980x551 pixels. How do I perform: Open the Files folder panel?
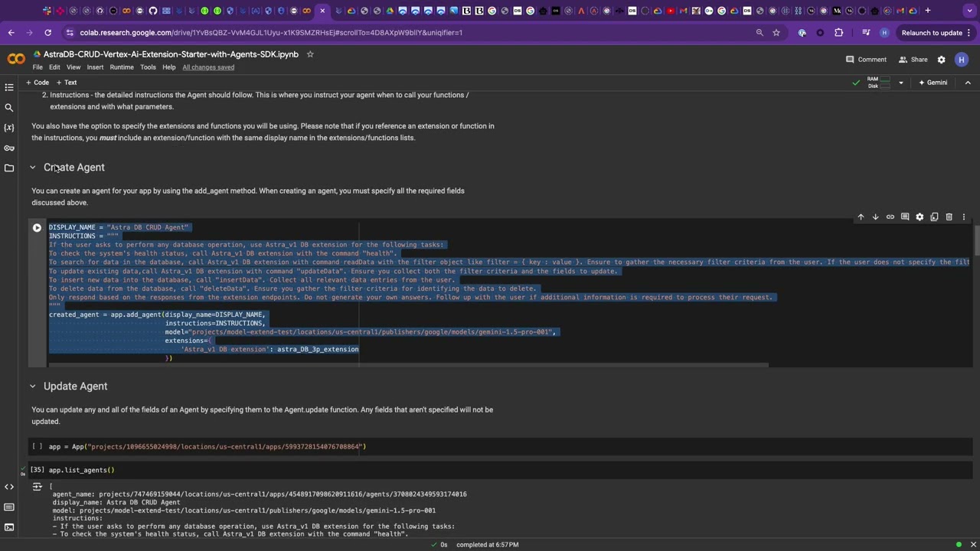(x=9, y=168)
